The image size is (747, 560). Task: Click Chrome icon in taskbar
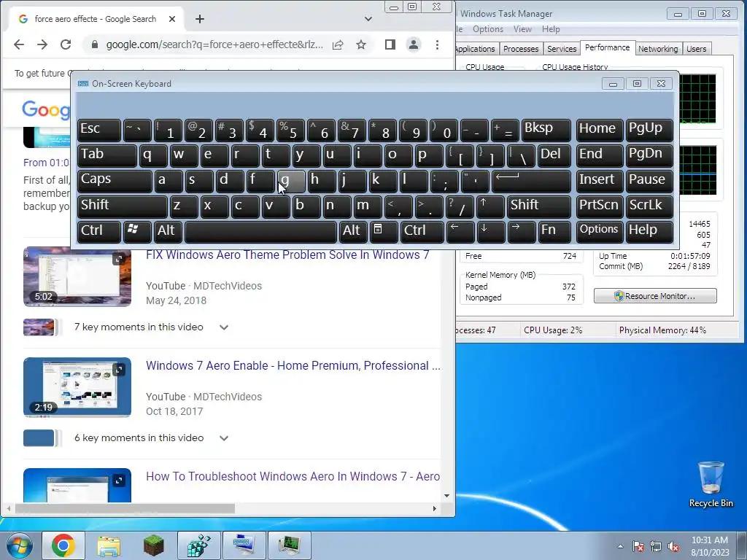(63, 545)
